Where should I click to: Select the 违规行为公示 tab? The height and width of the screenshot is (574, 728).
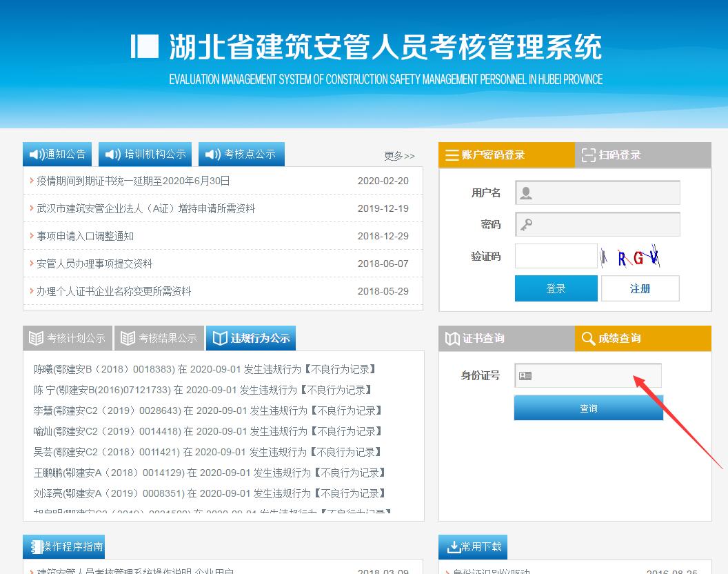(251, 338)
